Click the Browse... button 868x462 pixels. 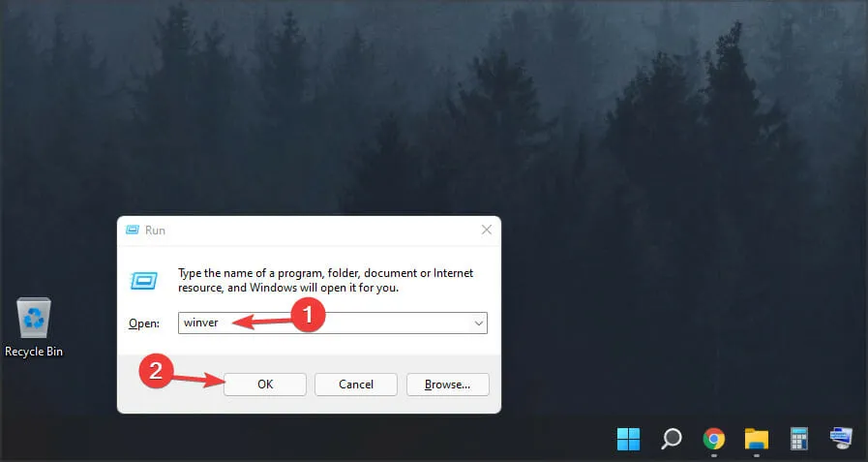click(447, 385)
